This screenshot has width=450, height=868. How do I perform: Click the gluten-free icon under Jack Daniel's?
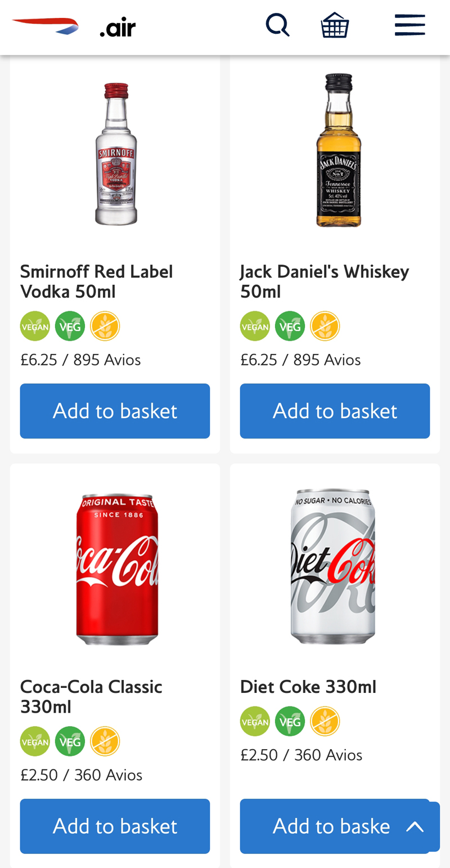pyautogui.click(x=325, y=326)
